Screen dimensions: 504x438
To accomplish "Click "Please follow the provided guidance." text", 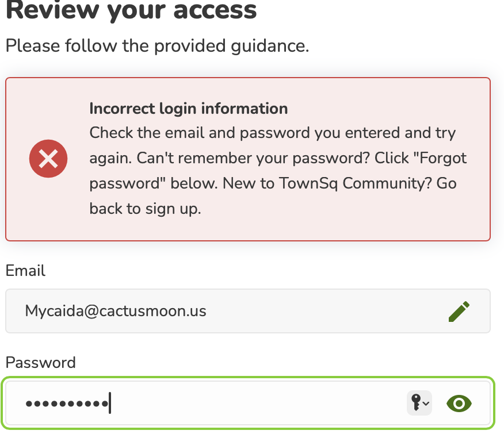I will (157, 45).
